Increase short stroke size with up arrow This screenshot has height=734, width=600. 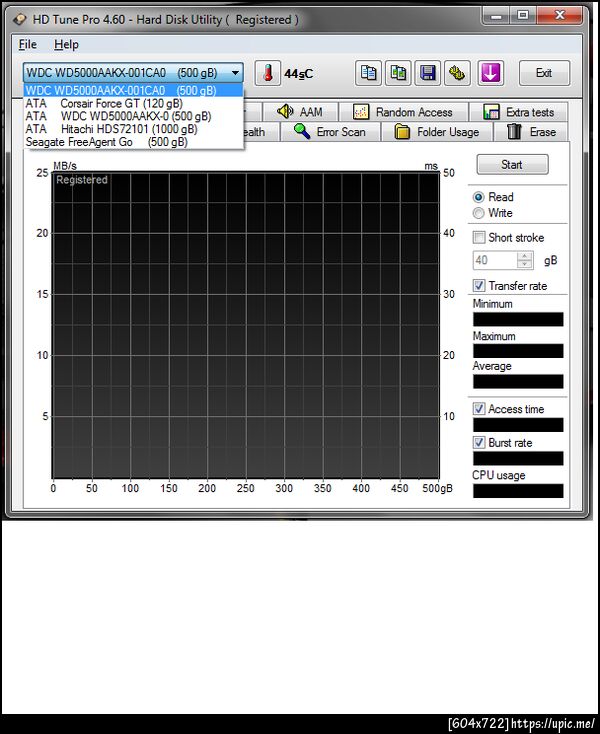525,256
